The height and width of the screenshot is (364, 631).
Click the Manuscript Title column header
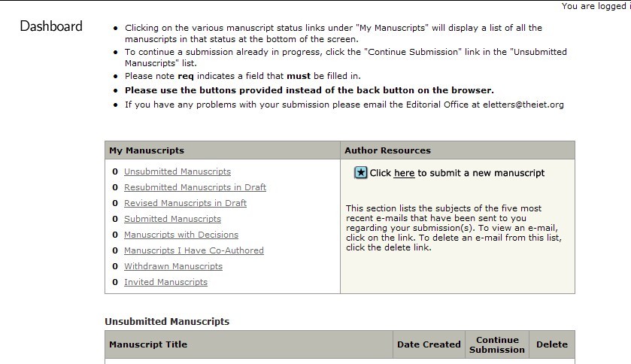point(148,344)
